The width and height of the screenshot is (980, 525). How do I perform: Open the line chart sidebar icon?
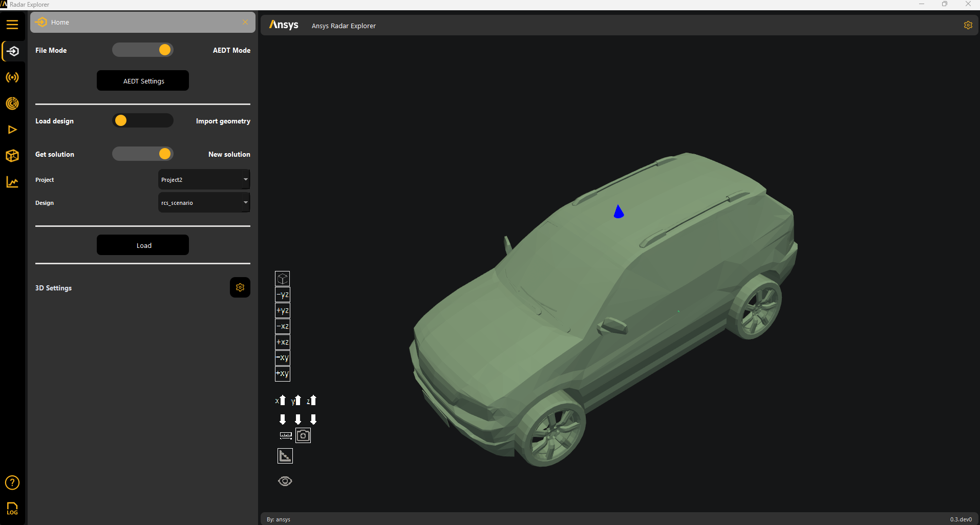pyautogui.click(x=12, y=182)
